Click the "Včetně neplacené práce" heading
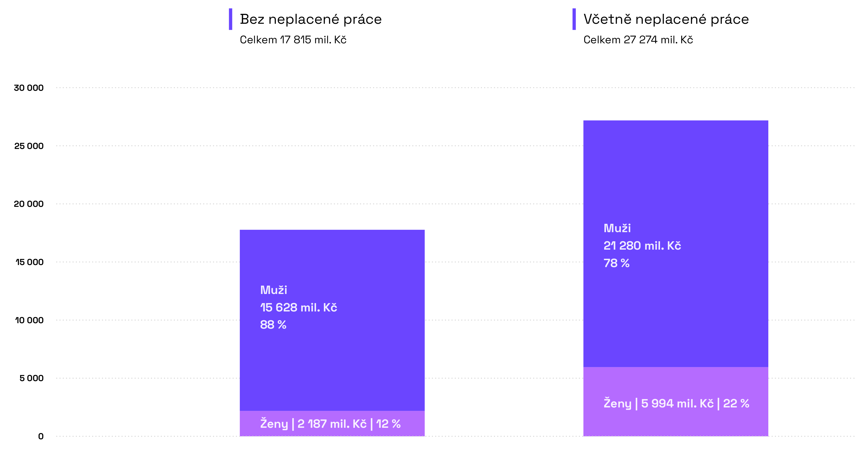This screenshot has height=457, width=868. point(666,19)
